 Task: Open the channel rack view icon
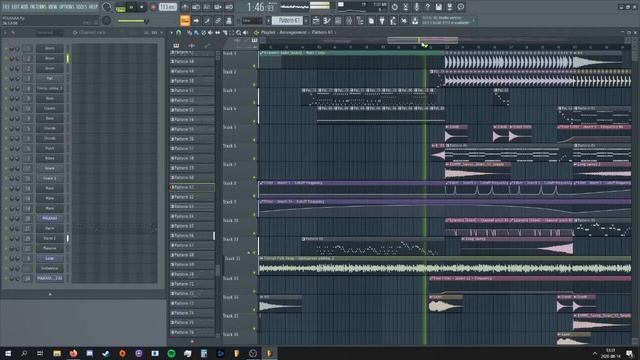[x=338, y=20]
